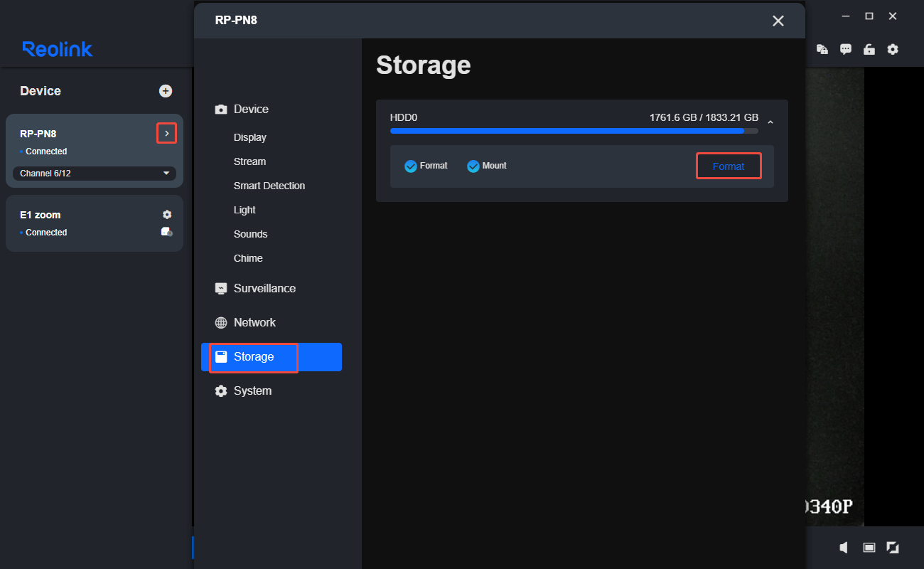
Task: Toggle the Format status checkmark
Action: pos(411,166)
